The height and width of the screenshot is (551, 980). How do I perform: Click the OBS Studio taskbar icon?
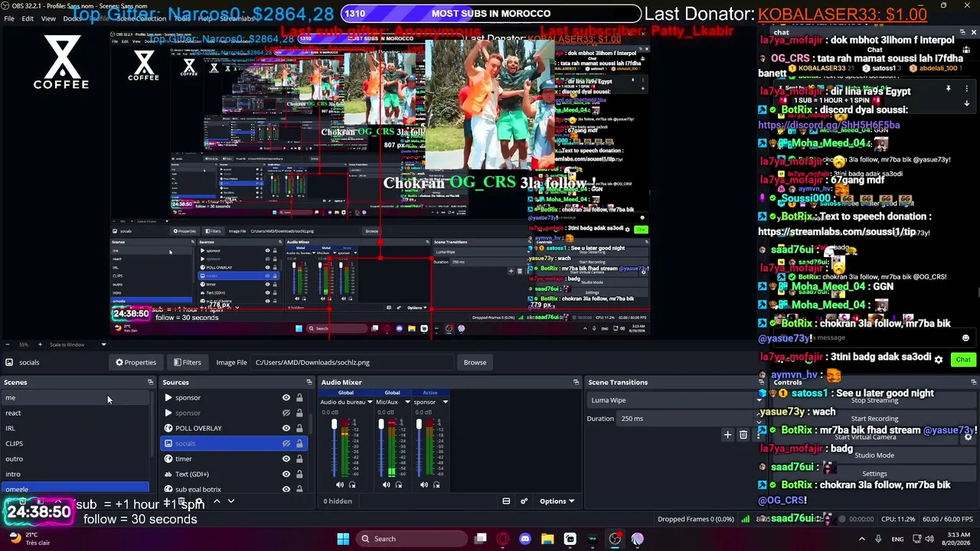(615, 539)
